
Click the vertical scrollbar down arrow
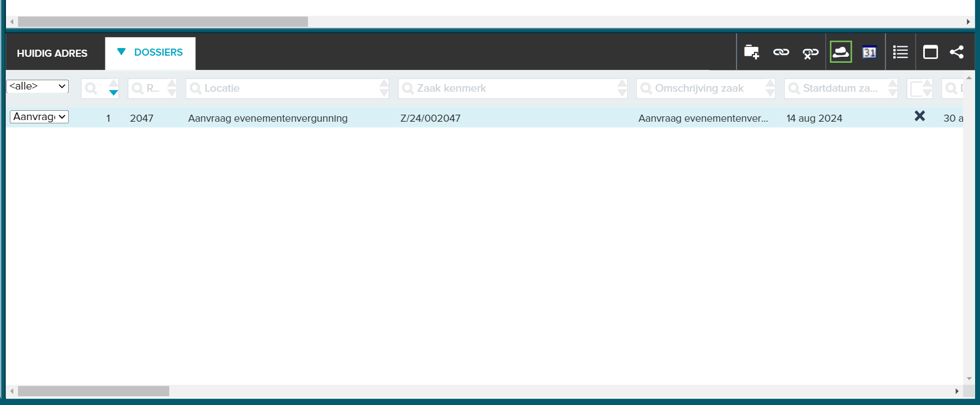969,378
